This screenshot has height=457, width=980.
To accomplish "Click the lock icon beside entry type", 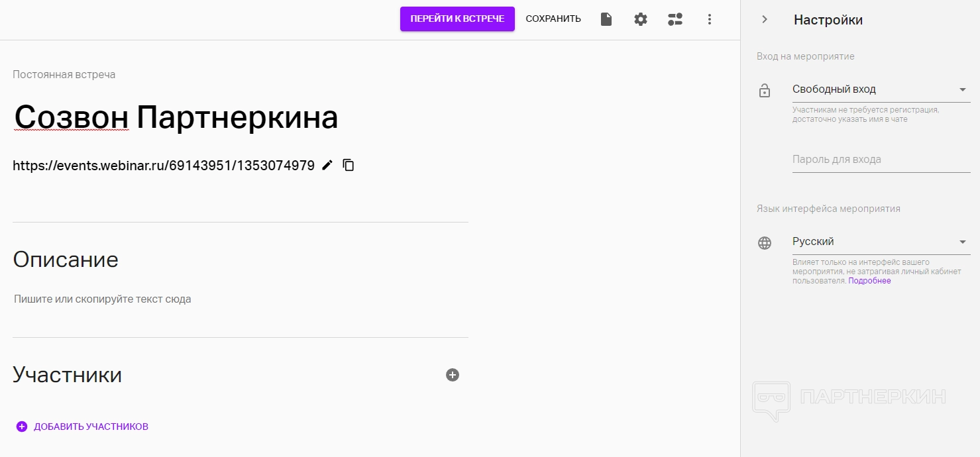I will click(x=765, y=91).
